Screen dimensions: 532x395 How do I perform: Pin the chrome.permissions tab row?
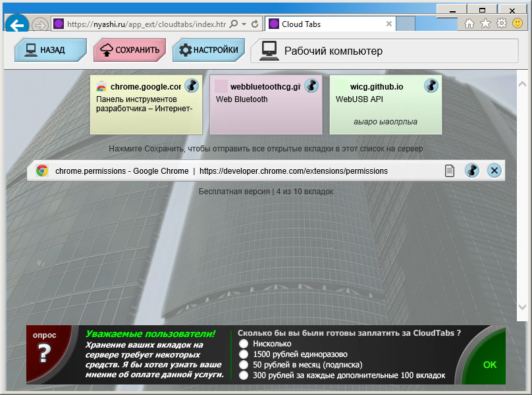tap(472, 171)
